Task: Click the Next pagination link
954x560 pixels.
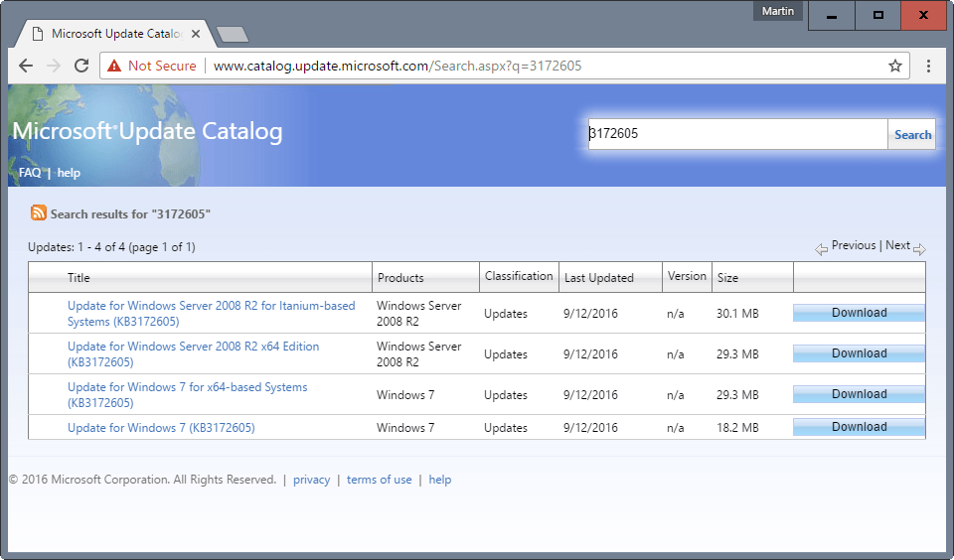Action: pyautogui.click(x=897, y=245)
